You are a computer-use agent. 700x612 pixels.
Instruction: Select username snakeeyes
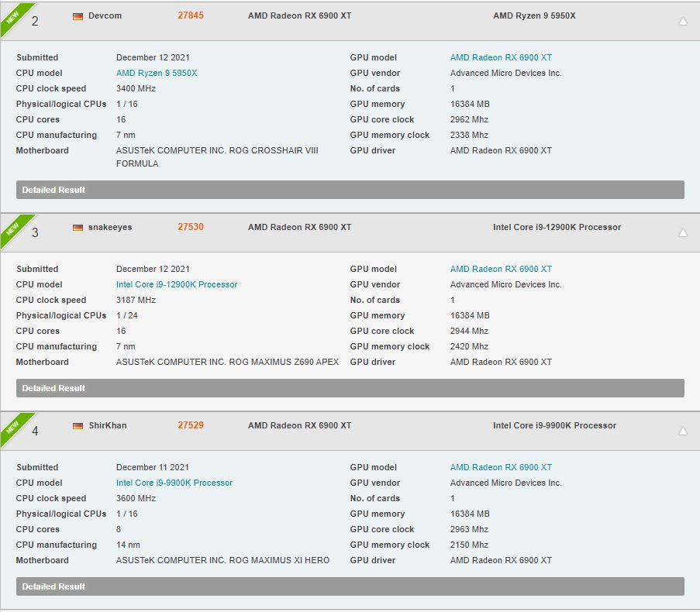(x=110, y=227)
